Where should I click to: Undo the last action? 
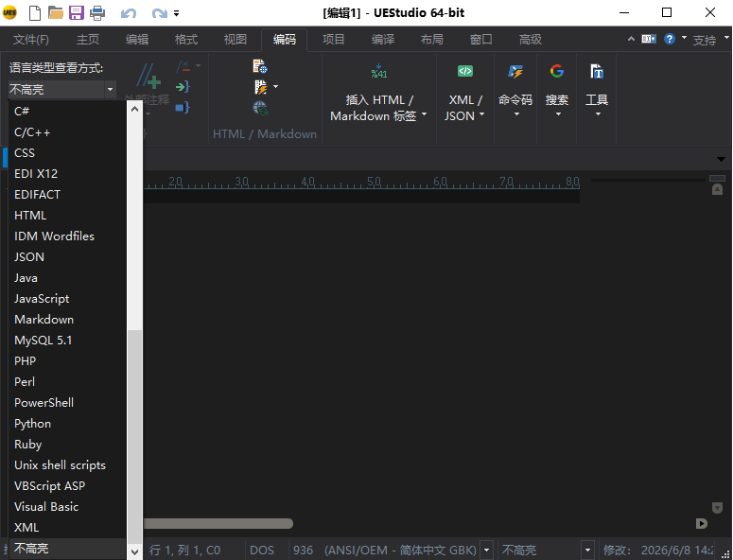pyautogui.click(x=128, y=13)
